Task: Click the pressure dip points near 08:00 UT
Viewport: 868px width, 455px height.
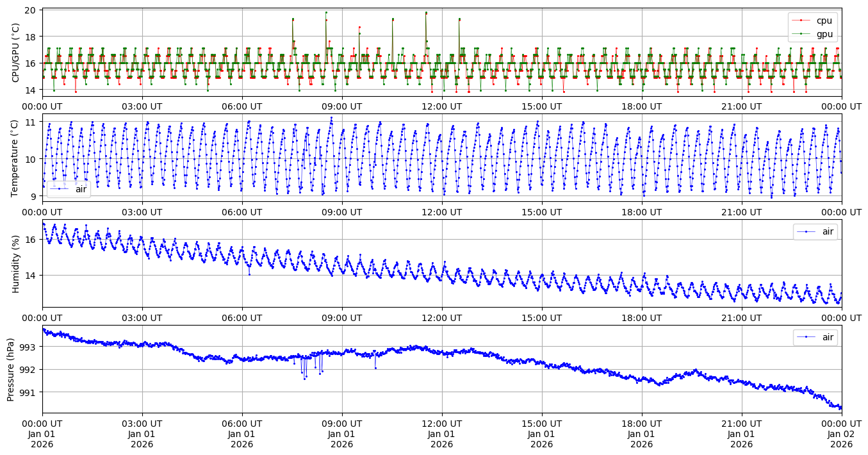Action: (x=304, y=377)
